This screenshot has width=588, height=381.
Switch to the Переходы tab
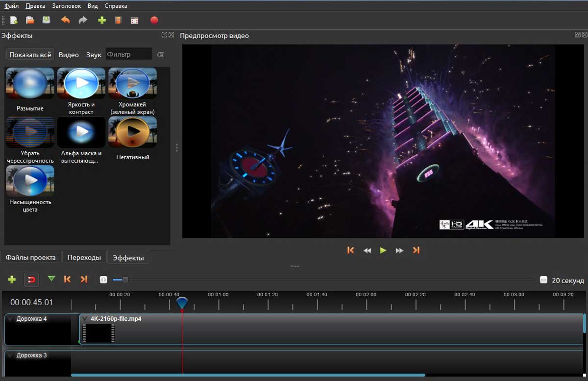84,257
